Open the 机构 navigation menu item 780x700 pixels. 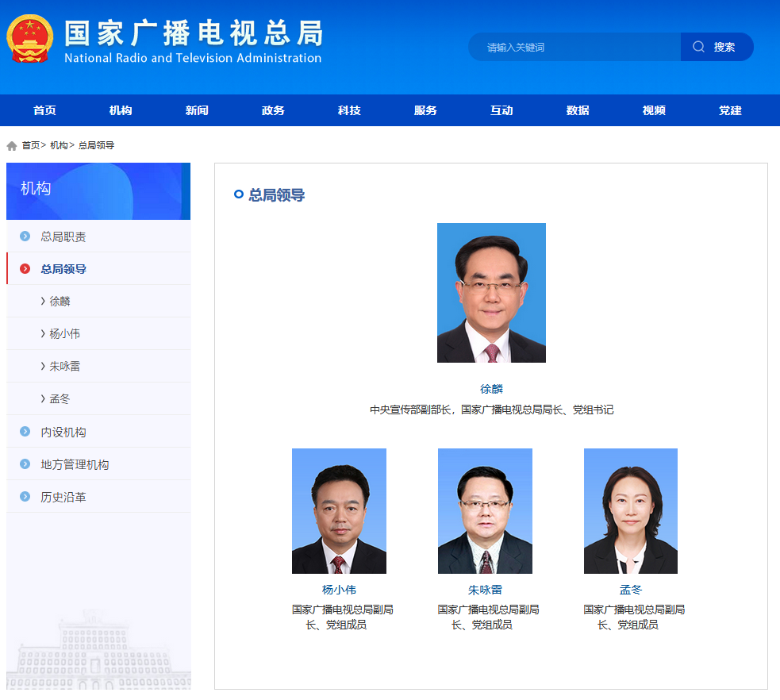121,110
